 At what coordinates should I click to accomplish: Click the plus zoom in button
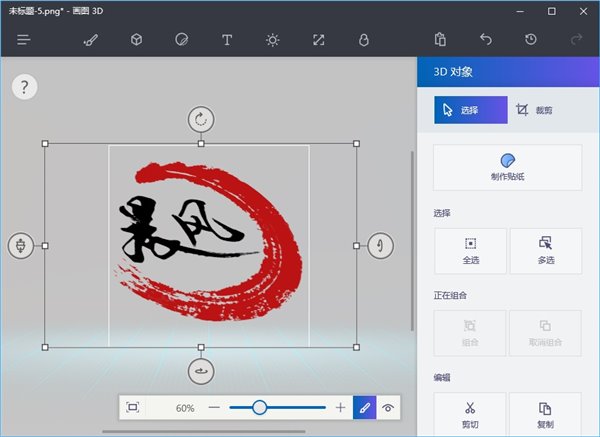click(340, 408)
